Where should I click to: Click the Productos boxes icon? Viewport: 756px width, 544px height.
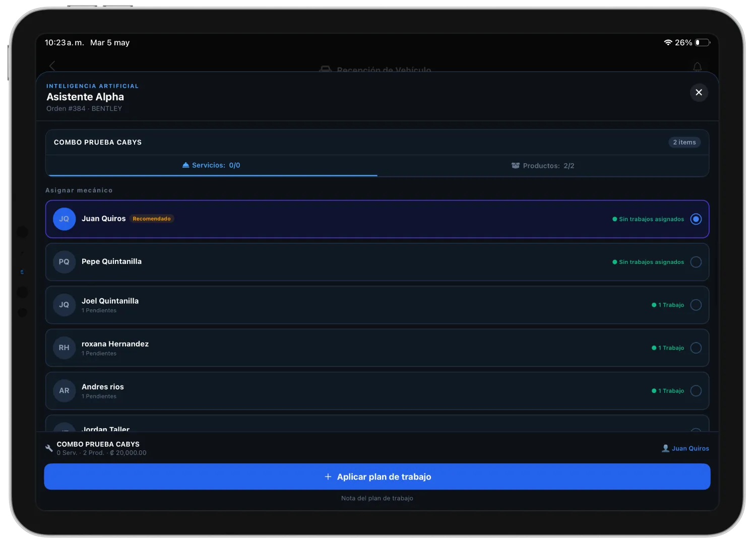(x=516, y=166)
